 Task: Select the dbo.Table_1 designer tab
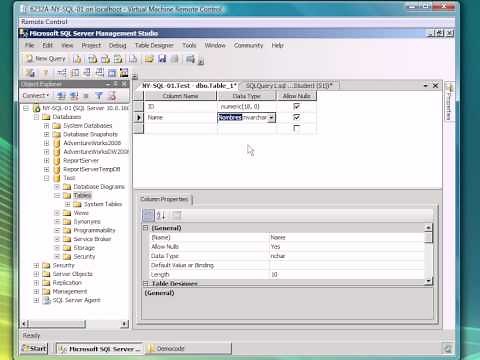pyautogui.click(x=189, y=86)
